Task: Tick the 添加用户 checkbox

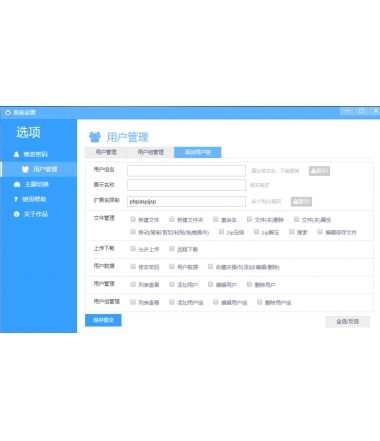Action: (172, 284)
